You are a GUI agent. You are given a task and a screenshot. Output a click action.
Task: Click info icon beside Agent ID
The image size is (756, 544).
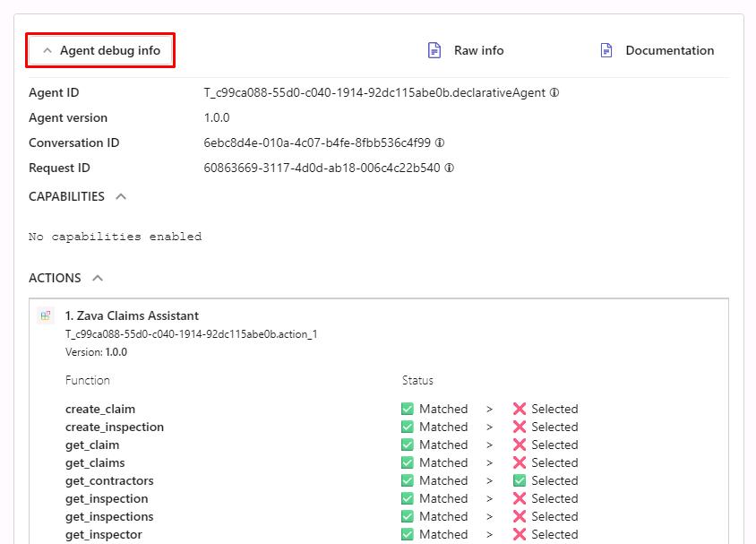[x=554, y=92]
